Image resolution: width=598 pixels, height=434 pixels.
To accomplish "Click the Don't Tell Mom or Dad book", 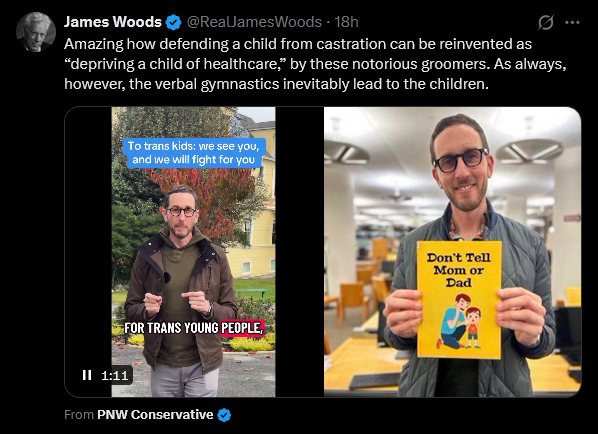I will (459, 299).
